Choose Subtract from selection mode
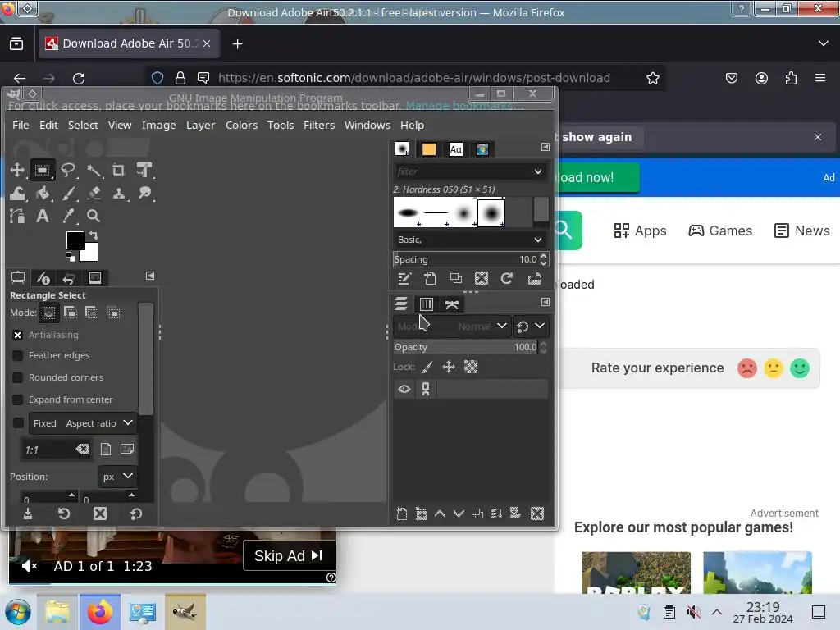The height and width of the screenshot is (630, 840). tap(92, 313)
